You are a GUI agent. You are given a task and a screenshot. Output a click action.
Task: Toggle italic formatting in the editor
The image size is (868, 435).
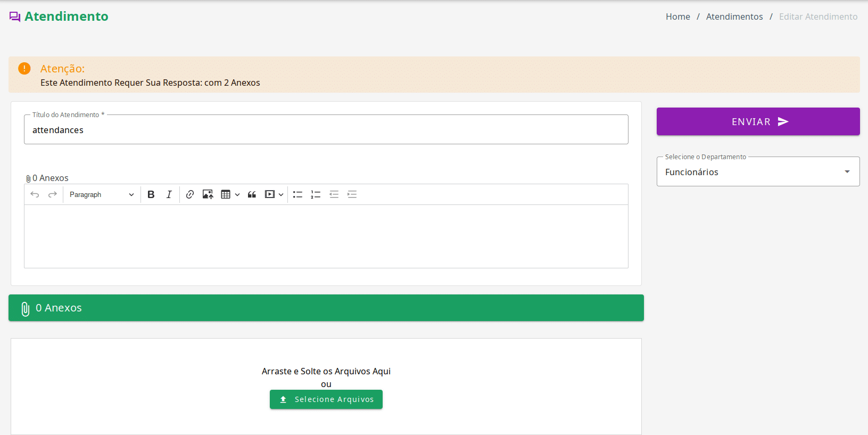point(169,194)
